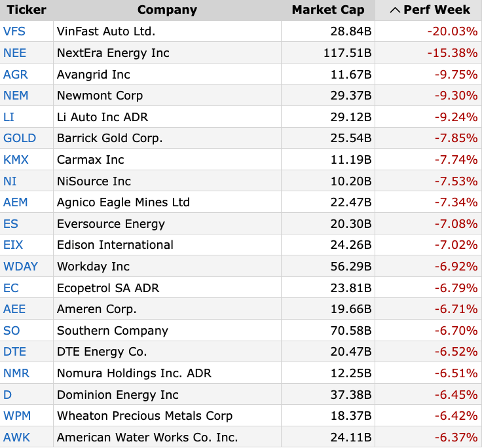The height and width of the screenshot is (448, 482).
Task: Select the Wheaton Precious Metals Corp row
Action: 145,416
